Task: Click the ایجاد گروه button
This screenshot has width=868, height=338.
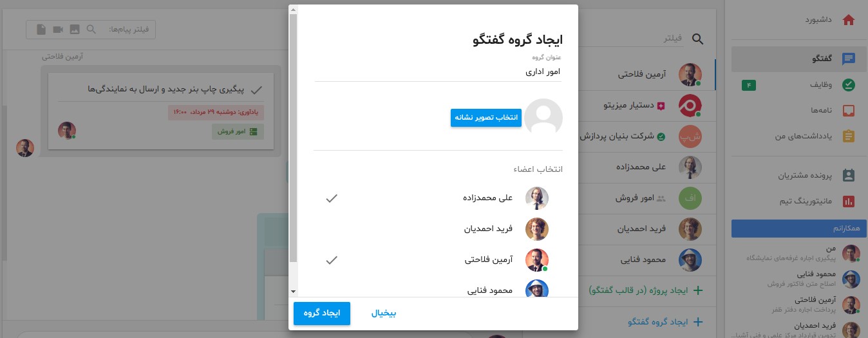Action: tap(322, 314)
